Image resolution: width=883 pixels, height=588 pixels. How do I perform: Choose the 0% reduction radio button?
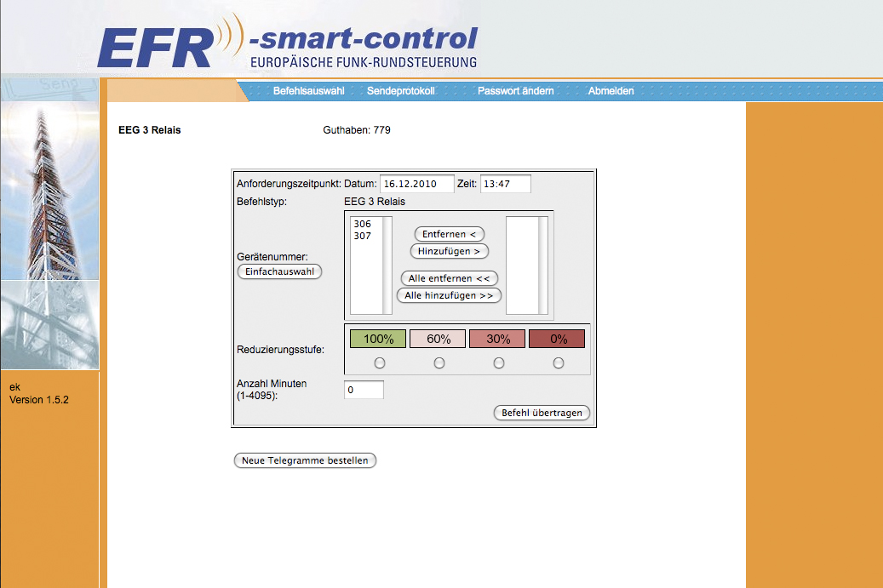[x=559, y=363]
